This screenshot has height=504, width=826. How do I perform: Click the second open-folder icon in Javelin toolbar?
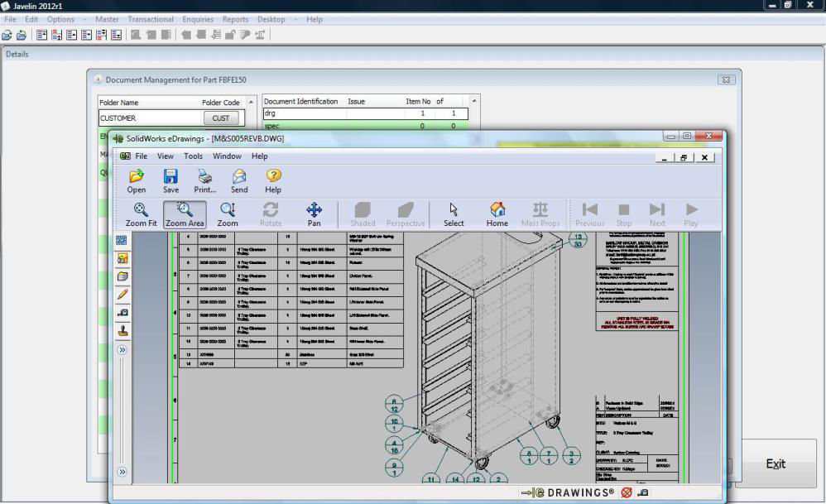[x=22, y=36]
